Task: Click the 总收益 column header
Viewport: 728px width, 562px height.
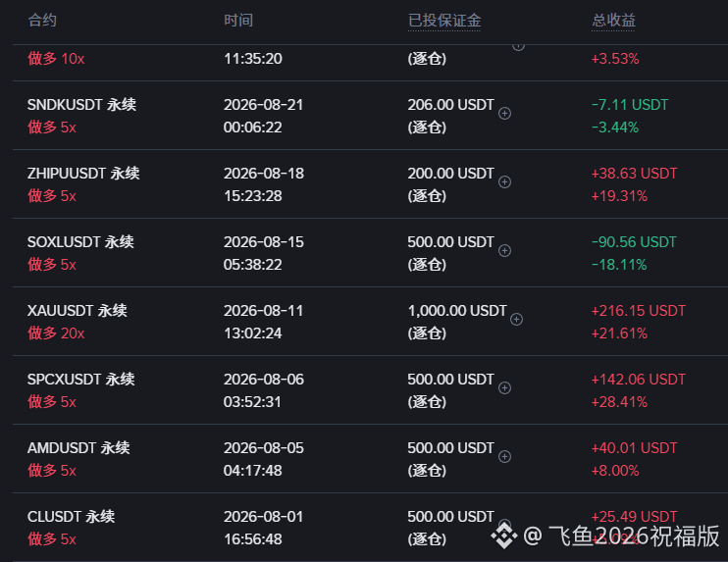Action: pyautogui.click(x=613, y=21)
